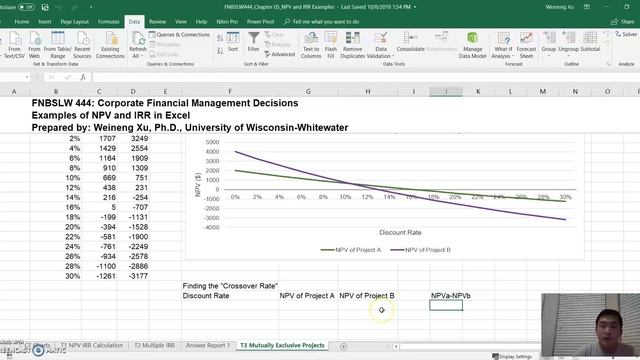
Task: Launch the Solver add-in
Action: [626, 35]
